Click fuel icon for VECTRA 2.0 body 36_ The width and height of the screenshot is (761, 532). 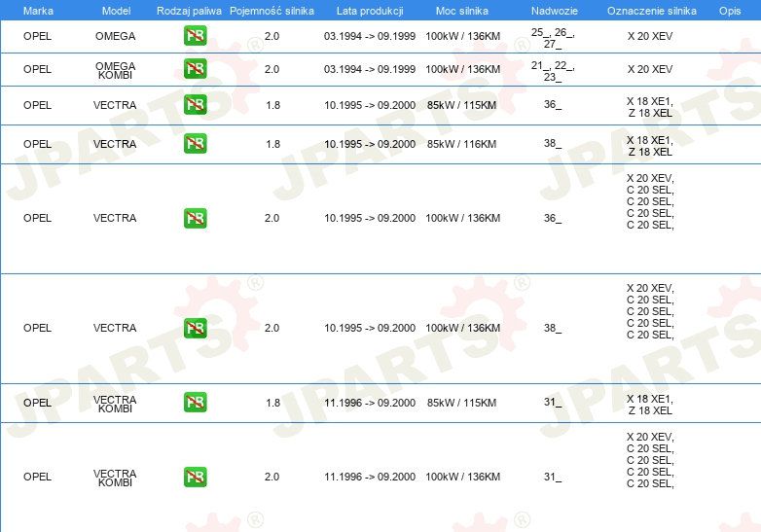coord(195,218)
